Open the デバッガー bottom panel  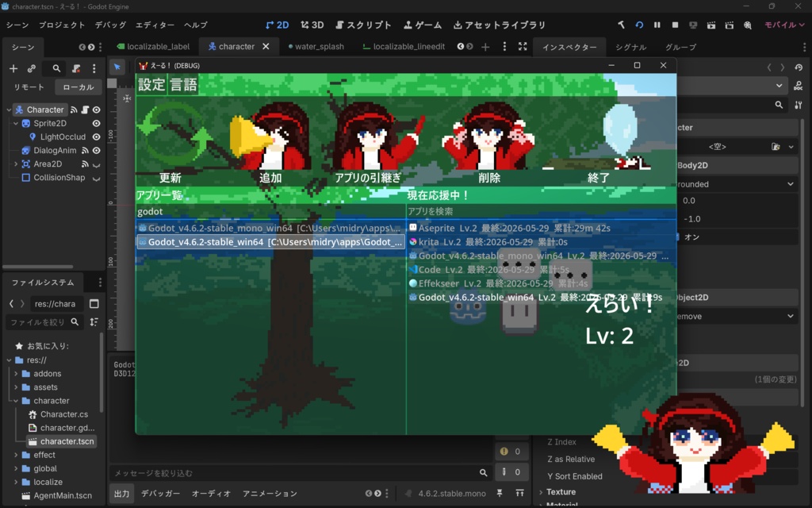[160, 494]
